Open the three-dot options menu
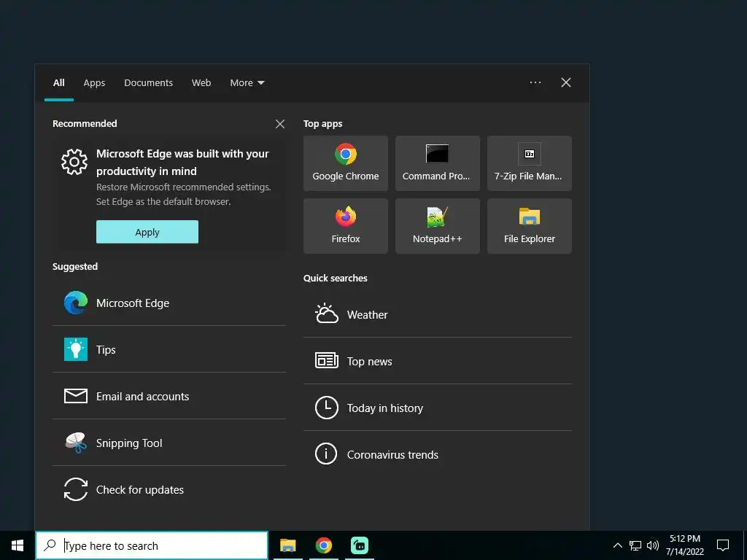The image size is (747, 560). 535,82
